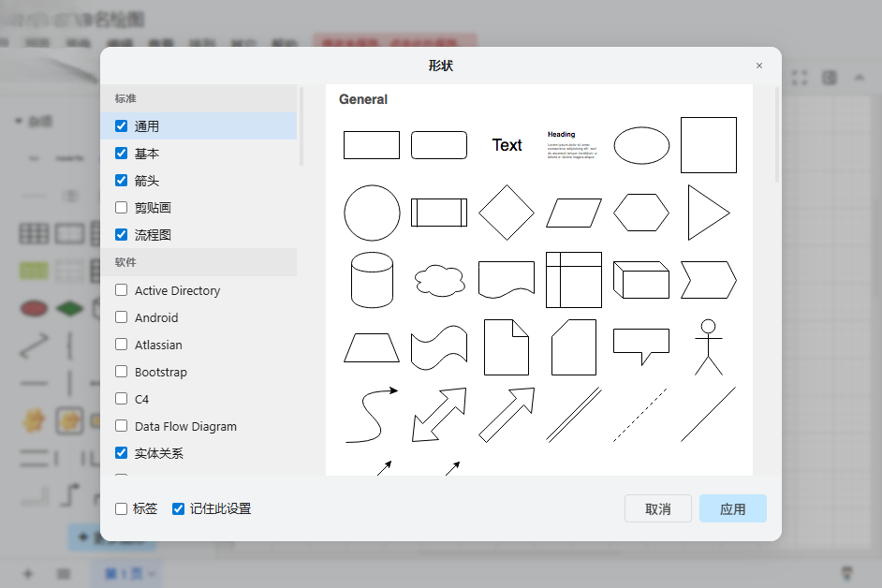Select the bidirectional block arrow shape
882x588 pixels.
[439, 415]
